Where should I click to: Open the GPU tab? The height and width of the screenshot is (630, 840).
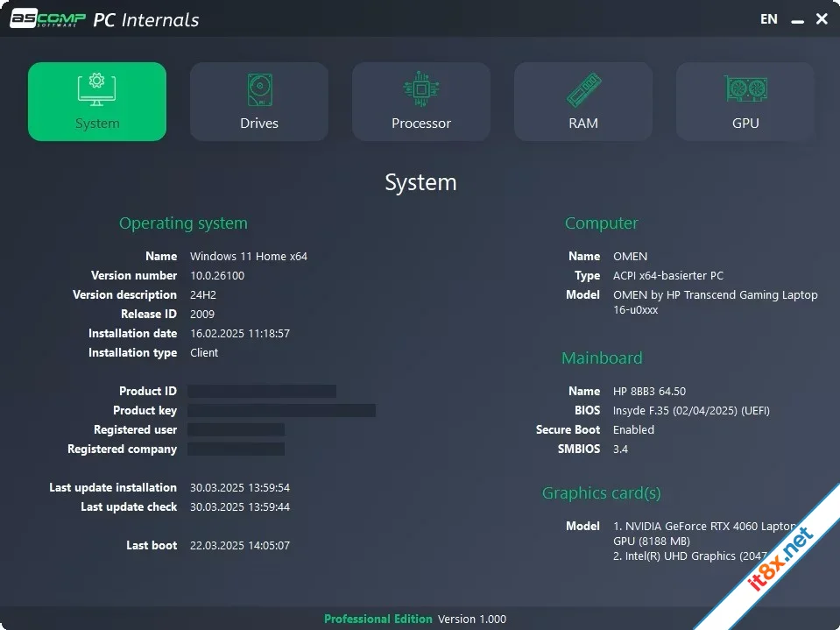coord(745,102)
